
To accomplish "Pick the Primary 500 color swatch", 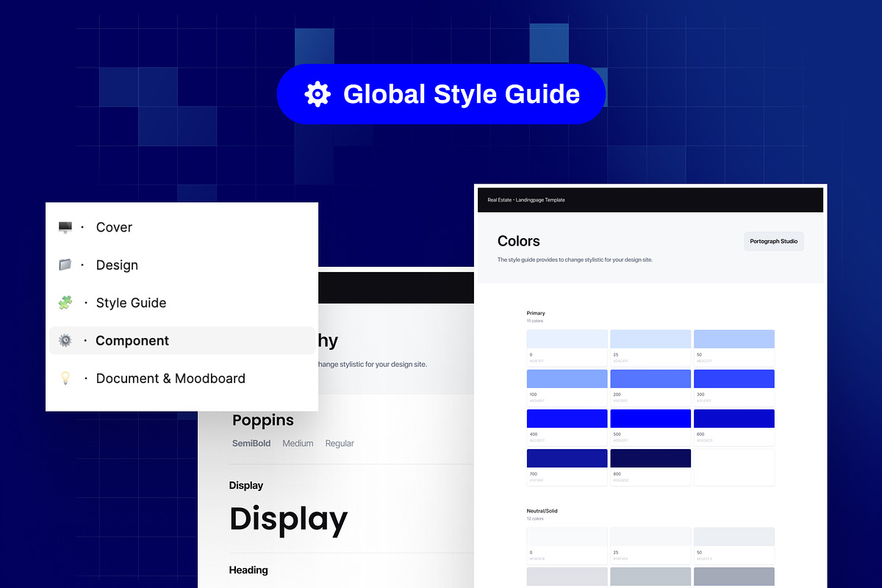I will click(x=650, y=418).
